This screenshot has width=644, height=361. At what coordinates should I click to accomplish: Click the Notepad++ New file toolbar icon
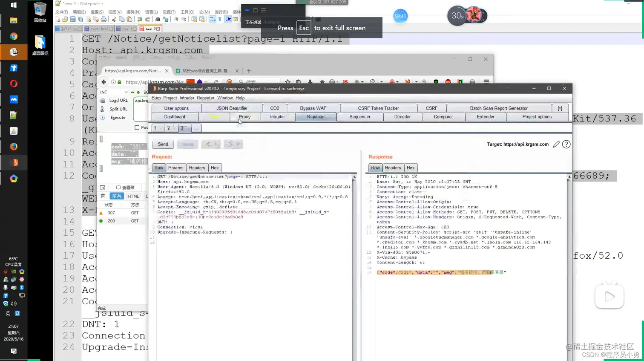(57, 19)
